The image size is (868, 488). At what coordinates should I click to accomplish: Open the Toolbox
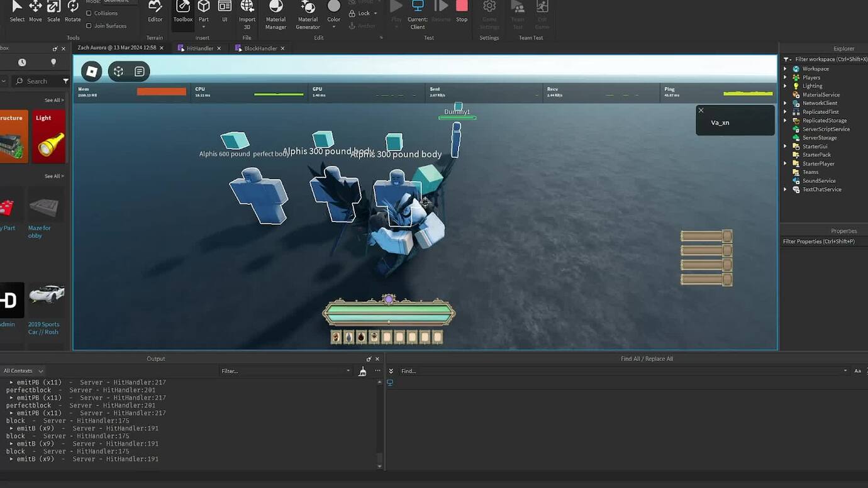(182, 13)
